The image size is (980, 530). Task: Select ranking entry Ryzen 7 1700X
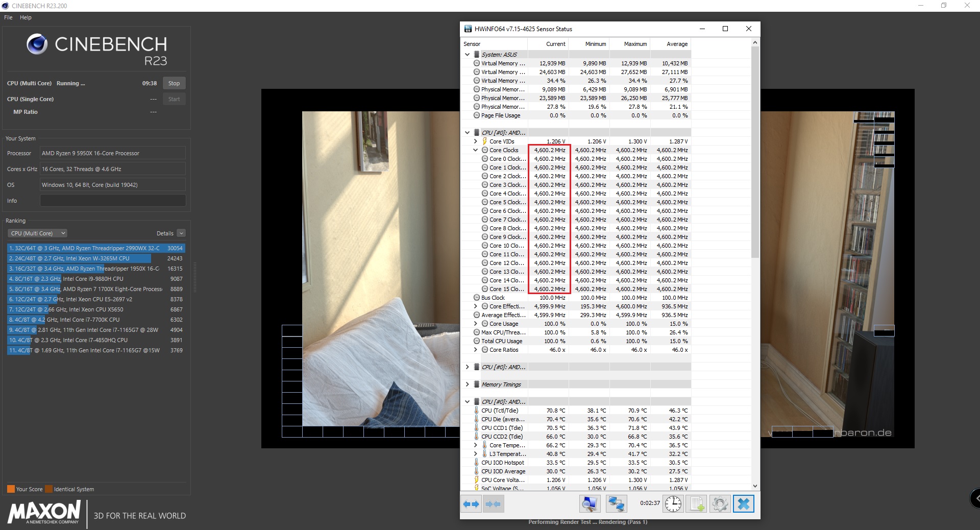(96, 289)
